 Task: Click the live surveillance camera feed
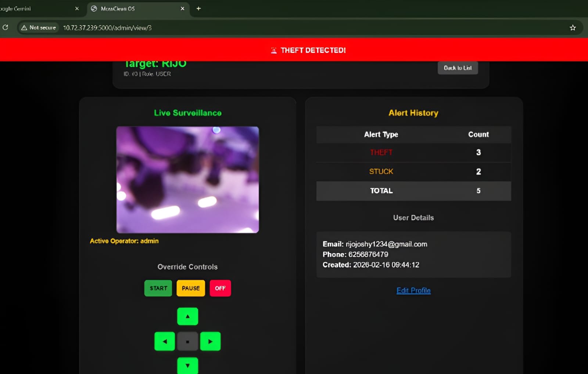(x=187, y=179)
